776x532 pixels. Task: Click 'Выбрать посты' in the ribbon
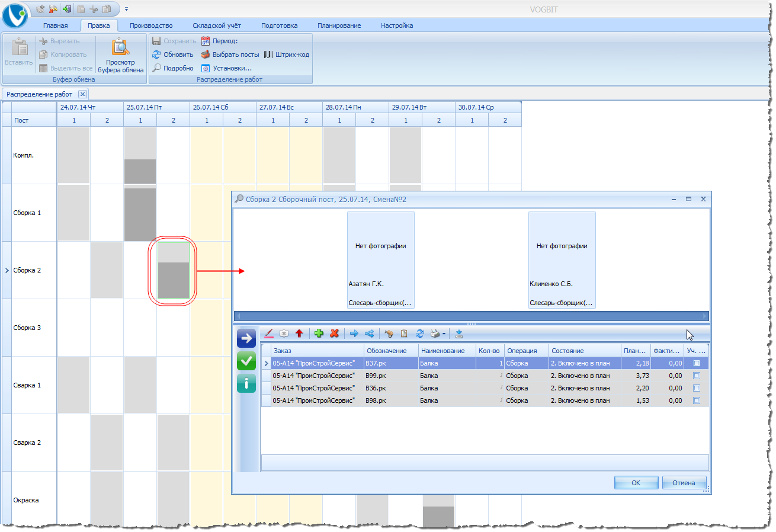point(230,55)
